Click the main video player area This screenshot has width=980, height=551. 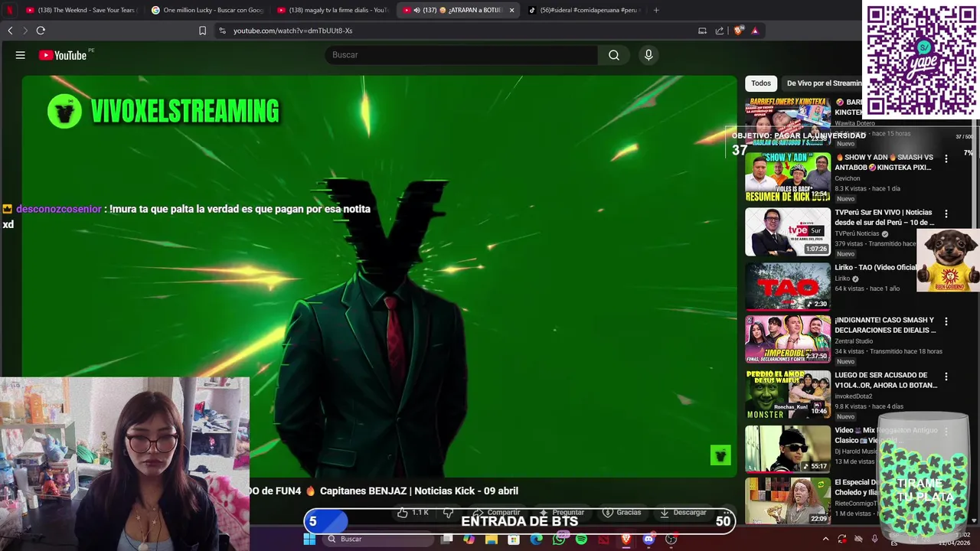pos(379,275)
